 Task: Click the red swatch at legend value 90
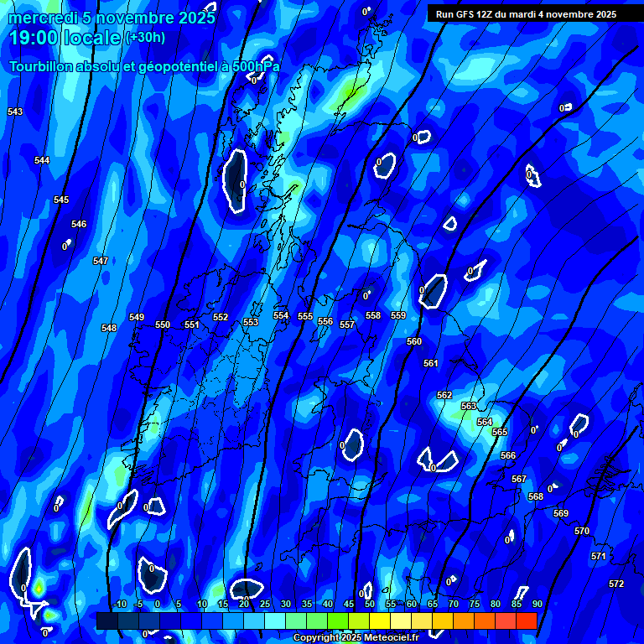[527, 621]
